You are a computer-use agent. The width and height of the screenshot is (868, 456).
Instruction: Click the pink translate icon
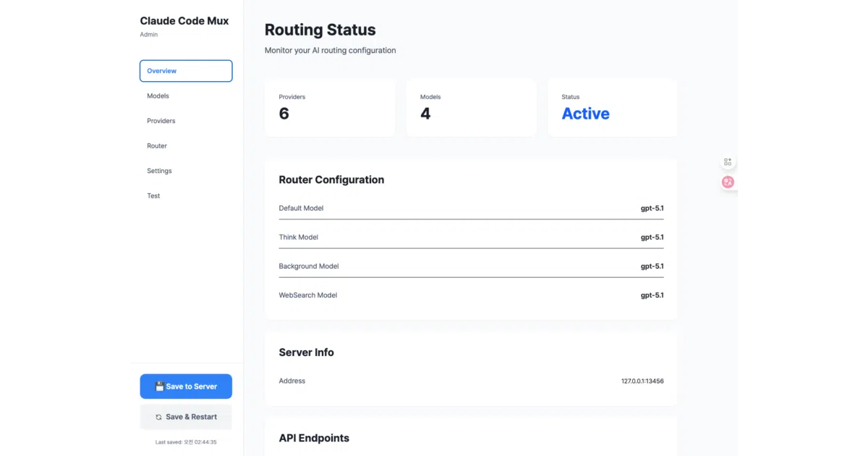728,182
